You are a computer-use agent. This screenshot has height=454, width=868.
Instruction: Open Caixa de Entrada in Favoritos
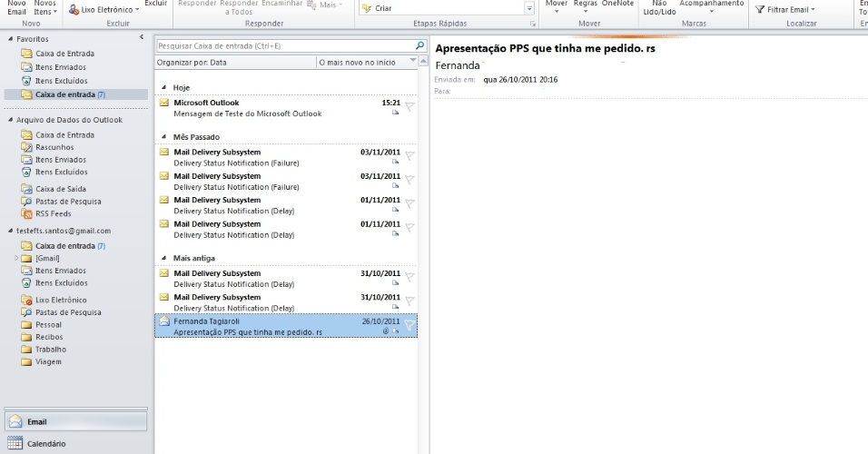pos(64,54)
